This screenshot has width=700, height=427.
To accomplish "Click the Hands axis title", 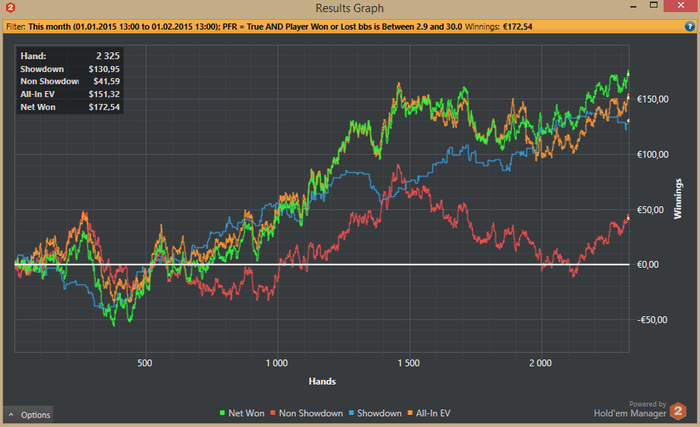I will coord(322,381).
